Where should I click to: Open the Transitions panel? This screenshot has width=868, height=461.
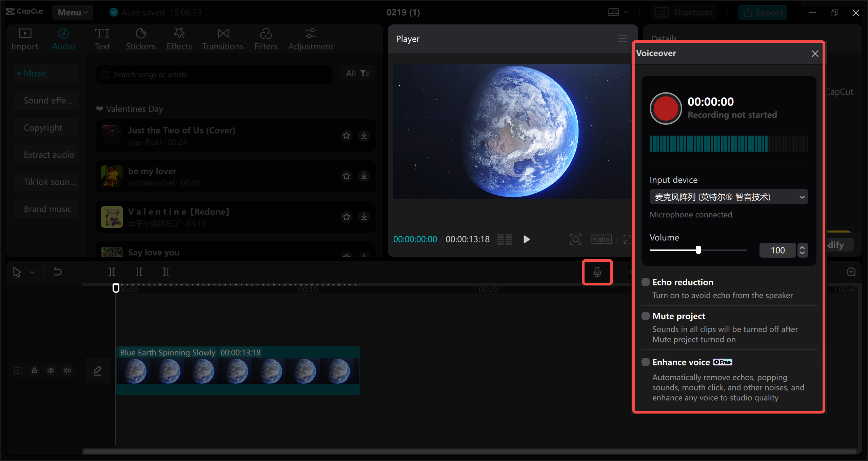(222, 38)
